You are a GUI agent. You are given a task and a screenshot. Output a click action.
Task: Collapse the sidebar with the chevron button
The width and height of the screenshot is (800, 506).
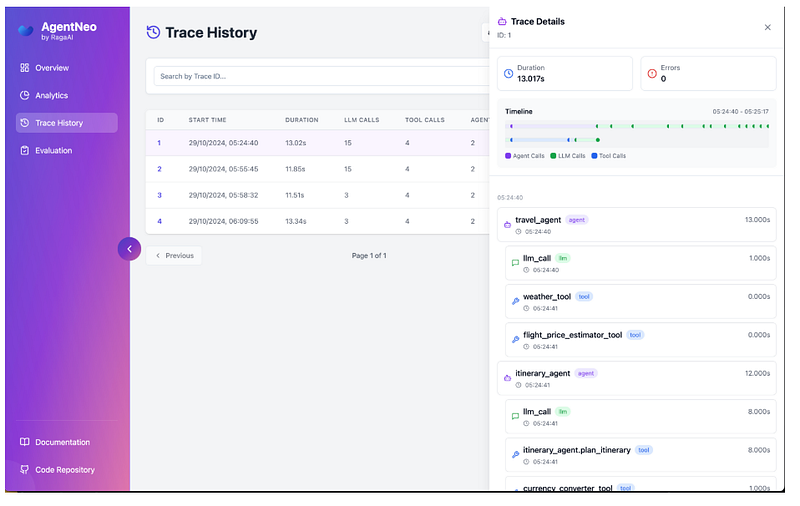point(129,249)
